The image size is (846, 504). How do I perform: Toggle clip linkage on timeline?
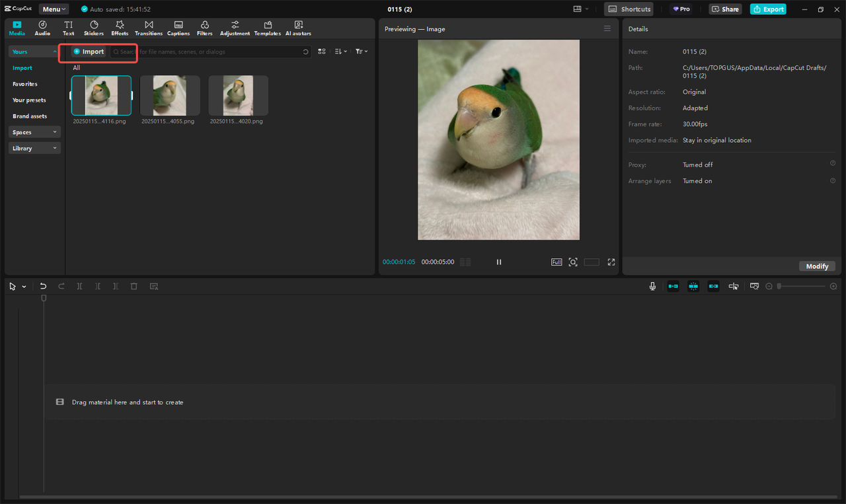point(714,286)
